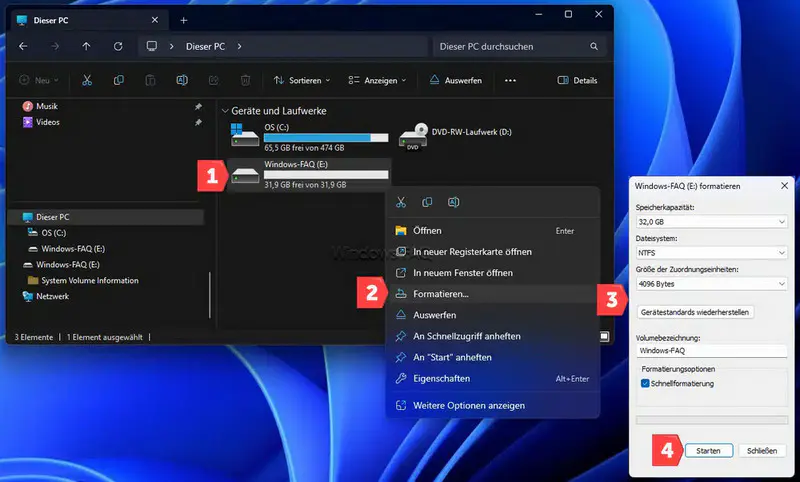Viewport: 800px width, 482px height.
Task: Collapse the Geräte und Laufwerke group
Action: pyautogui.click(x=225, y=111)
